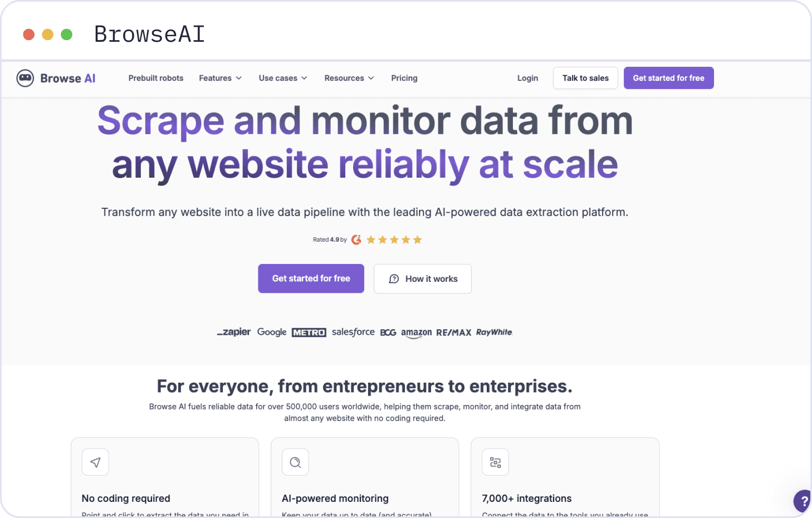
Task: Click the integrations icon above 7,000+ integrations
Action: (495, 462)
